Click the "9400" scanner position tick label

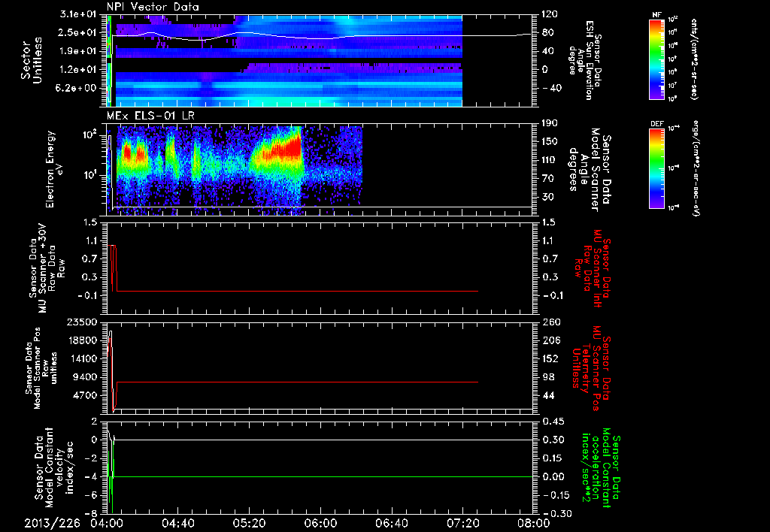point(86,377)
